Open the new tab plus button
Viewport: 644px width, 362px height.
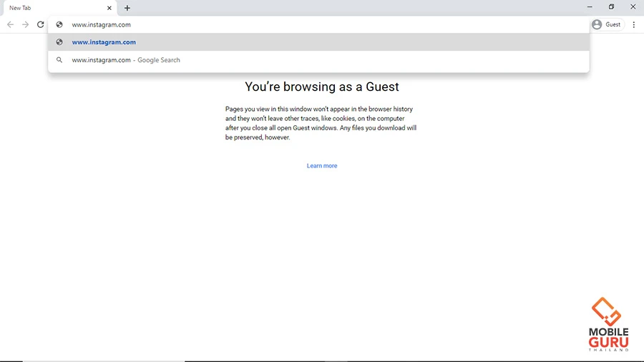[x=127, y=8]
